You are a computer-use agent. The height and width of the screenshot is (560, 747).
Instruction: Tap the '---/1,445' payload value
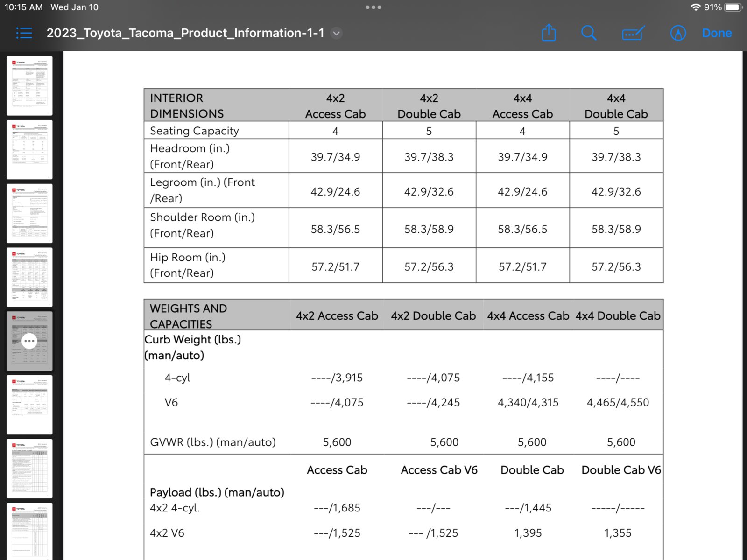coord(528,508)
